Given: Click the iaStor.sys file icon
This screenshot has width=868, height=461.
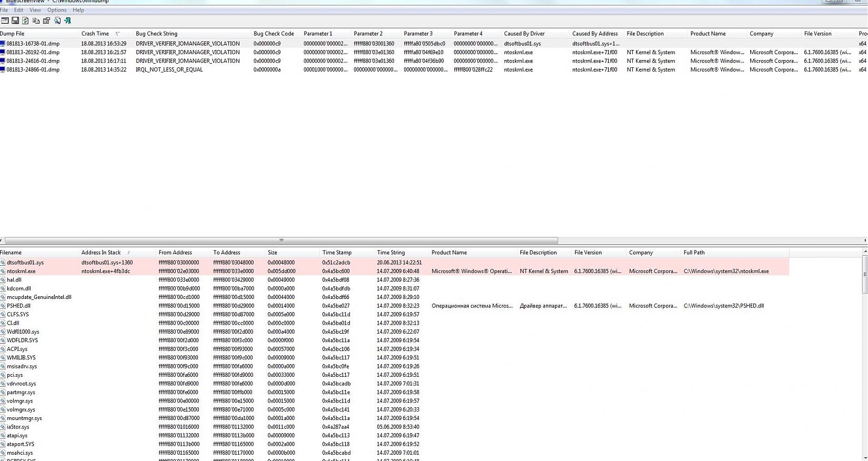Looking at the screenshot, I should pos(3,427).
